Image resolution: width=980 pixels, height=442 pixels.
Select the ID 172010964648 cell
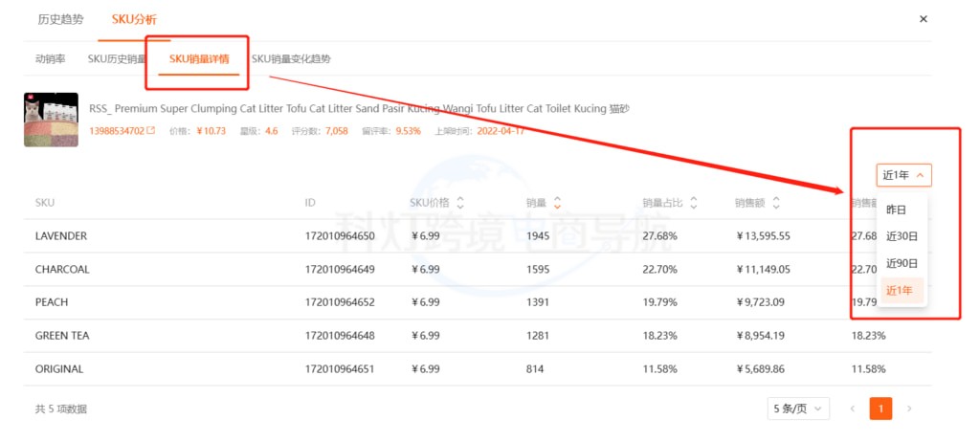(340, 336)
